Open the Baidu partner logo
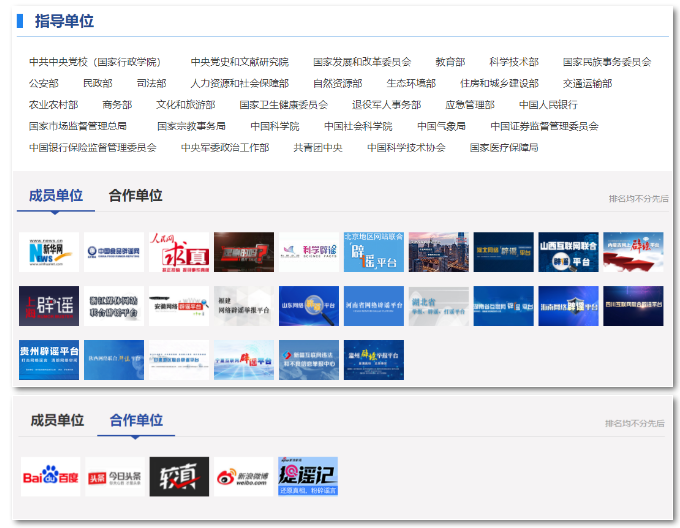 click(x=50, y=477)
